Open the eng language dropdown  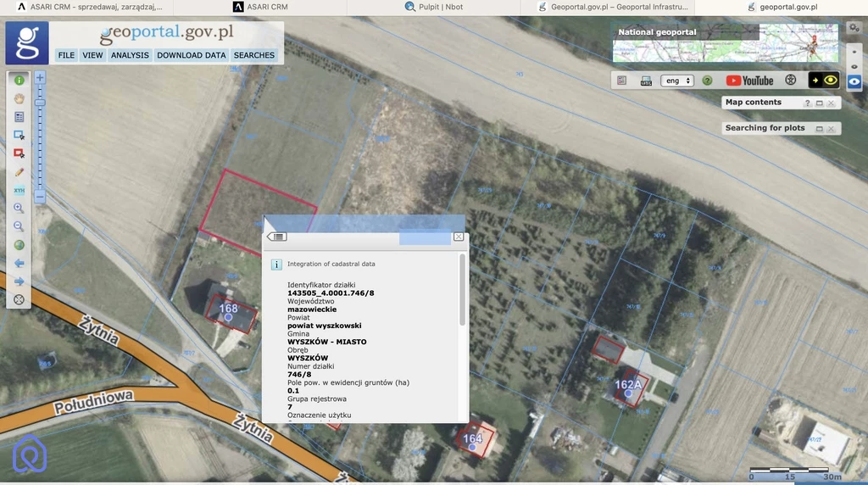coord(676,81)
